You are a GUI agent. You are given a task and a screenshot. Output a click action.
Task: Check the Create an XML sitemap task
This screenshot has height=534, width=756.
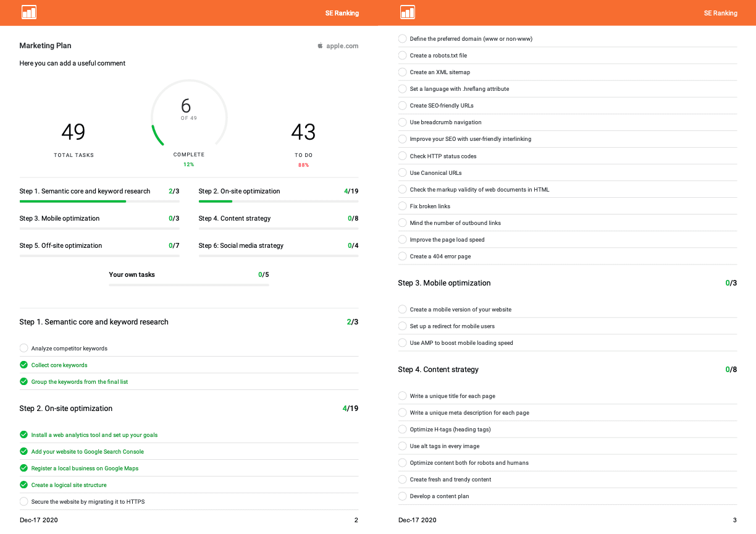(403, 72)
